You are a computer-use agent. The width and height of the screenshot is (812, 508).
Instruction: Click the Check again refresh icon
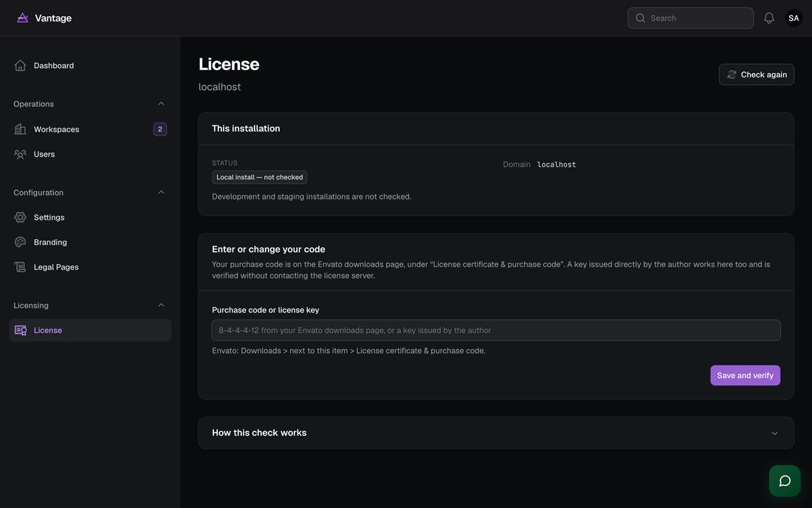[x=732, y=75]
